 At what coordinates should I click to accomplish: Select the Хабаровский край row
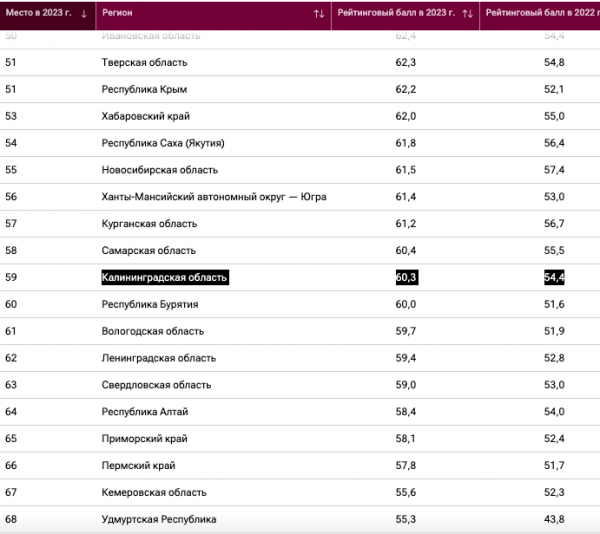(300, 116)
